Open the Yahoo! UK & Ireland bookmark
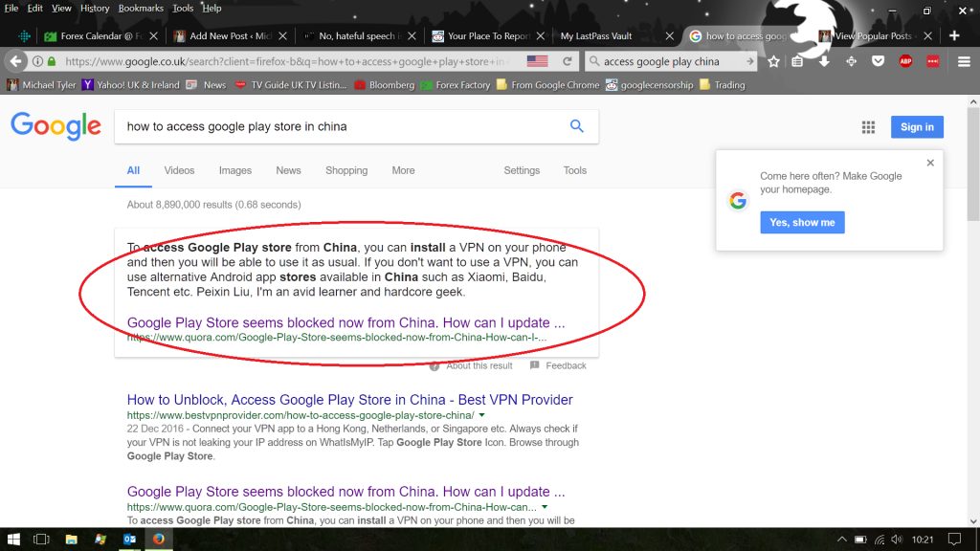 pyautogui.click(x=130, y=85)
